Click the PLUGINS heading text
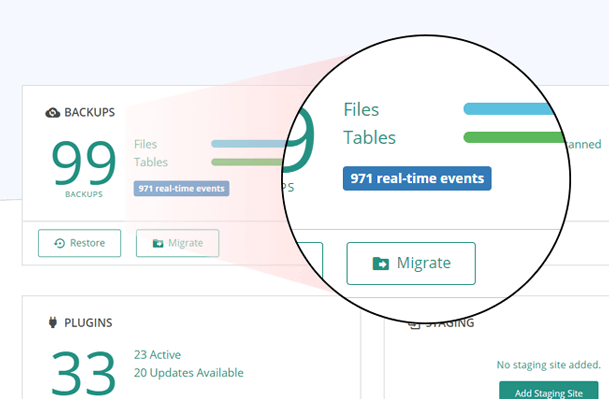 point(88,323)
